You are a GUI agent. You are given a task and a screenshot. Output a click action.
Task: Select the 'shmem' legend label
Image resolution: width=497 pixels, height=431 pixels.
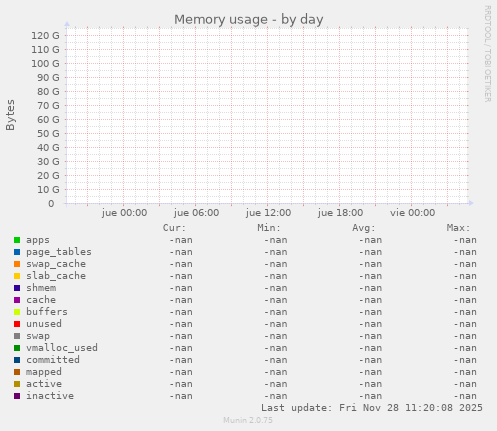click(x=41, y=288)
